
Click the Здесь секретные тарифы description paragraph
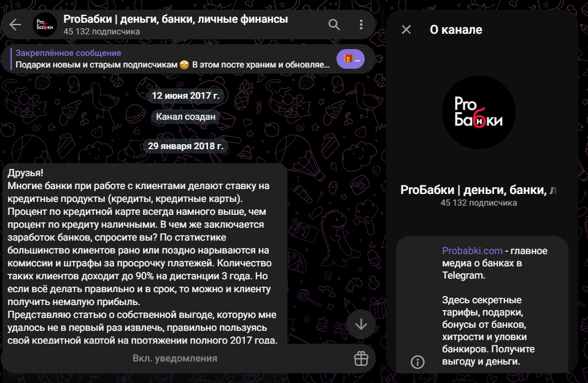click(488, 330)
